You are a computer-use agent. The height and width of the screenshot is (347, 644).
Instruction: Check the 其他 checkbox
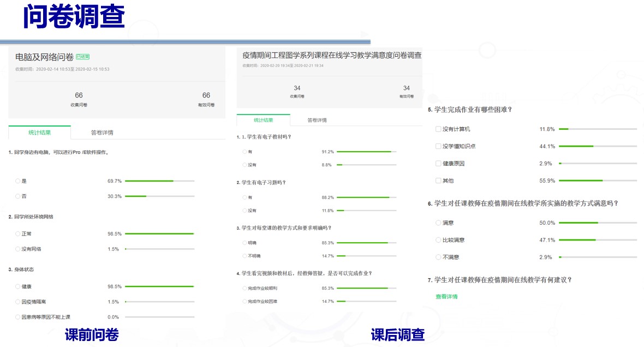click(x=438, y=181)
